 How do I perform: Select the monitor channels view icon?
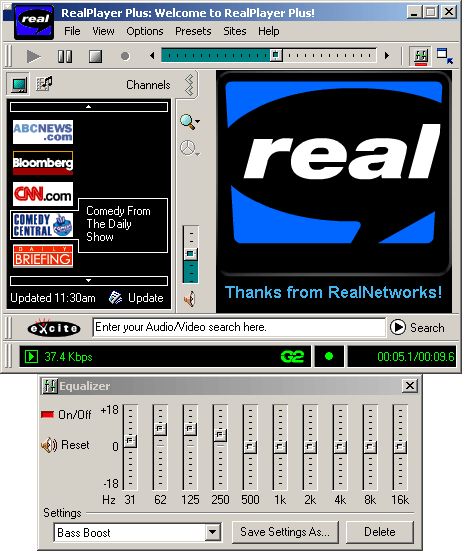coord(19,84)
